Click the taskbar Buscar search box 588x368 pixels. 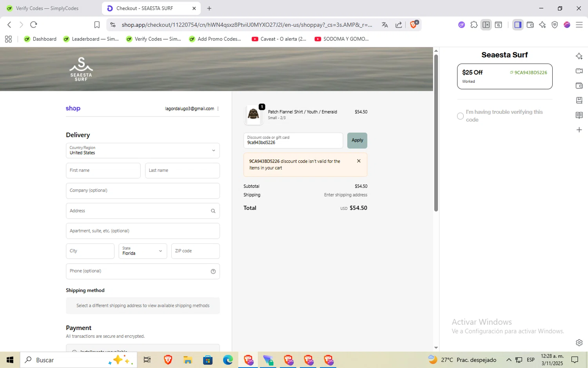tap(78, 360)
